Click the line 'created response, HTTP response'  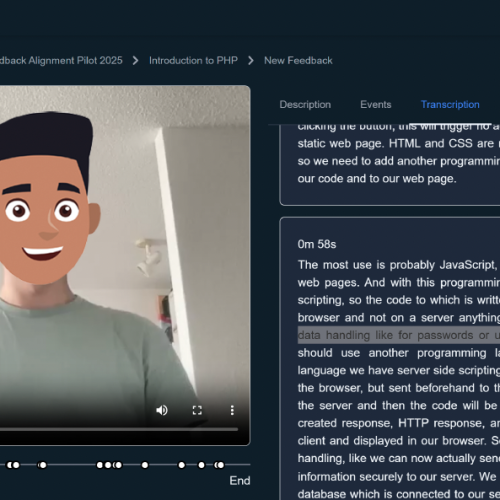(399, 423)
